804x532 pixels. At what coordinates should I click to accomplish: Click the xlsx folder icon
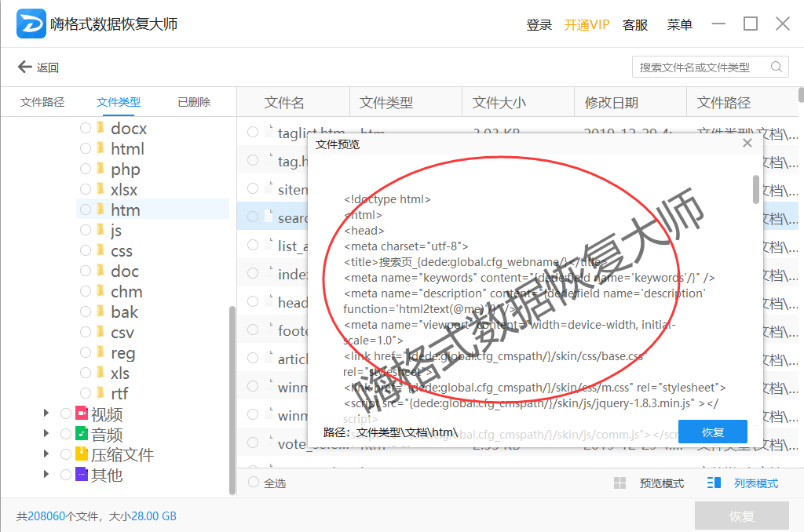100,189
